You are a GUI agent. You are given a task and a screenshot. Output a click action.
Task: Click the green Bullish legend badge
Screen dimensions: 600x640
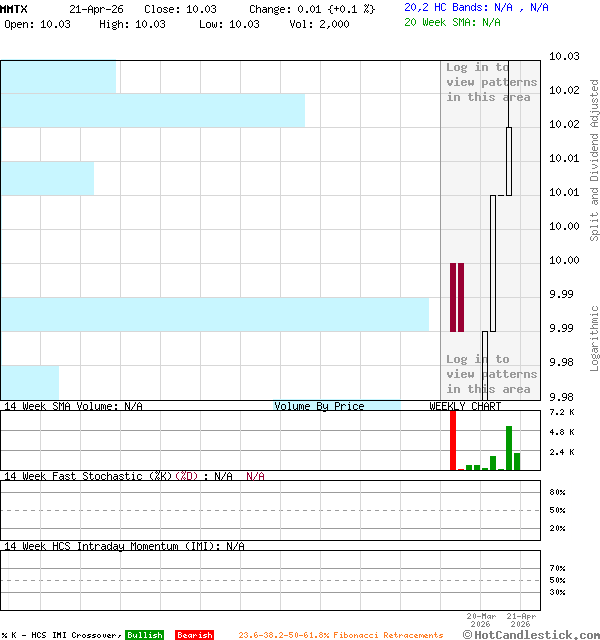coord(144,635)
